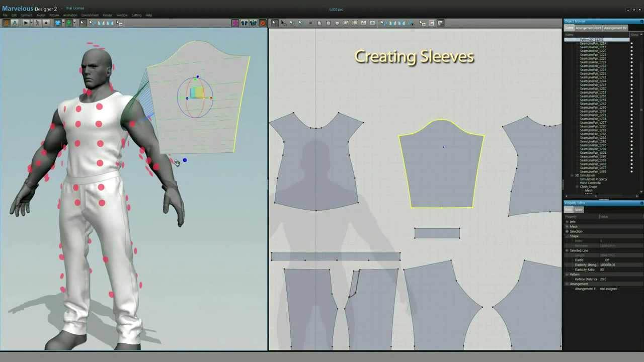Image resolution: width=644 pixels, height=362 pixels.
Task: Click the green avatar display icon
Action: tap(68, 23)
